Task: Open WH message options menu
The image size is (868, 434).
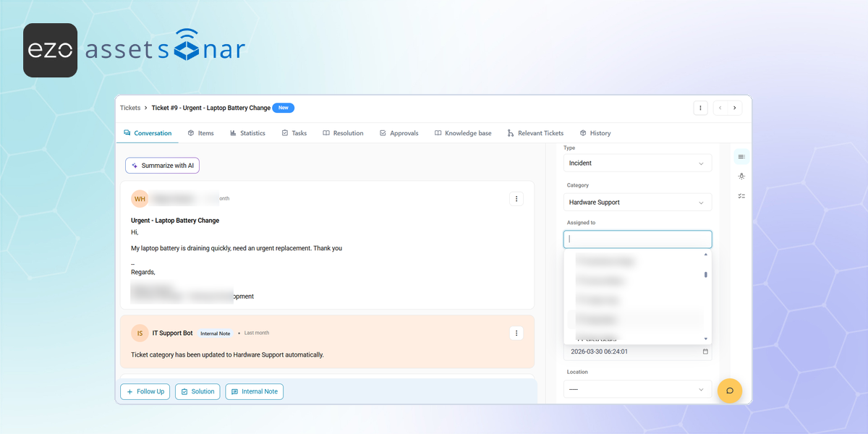Action: pyautogui.click(x=516, y=198)
